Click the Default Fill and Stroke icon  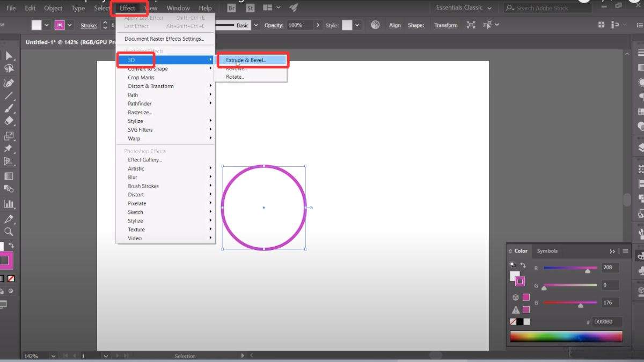(512, 265)
